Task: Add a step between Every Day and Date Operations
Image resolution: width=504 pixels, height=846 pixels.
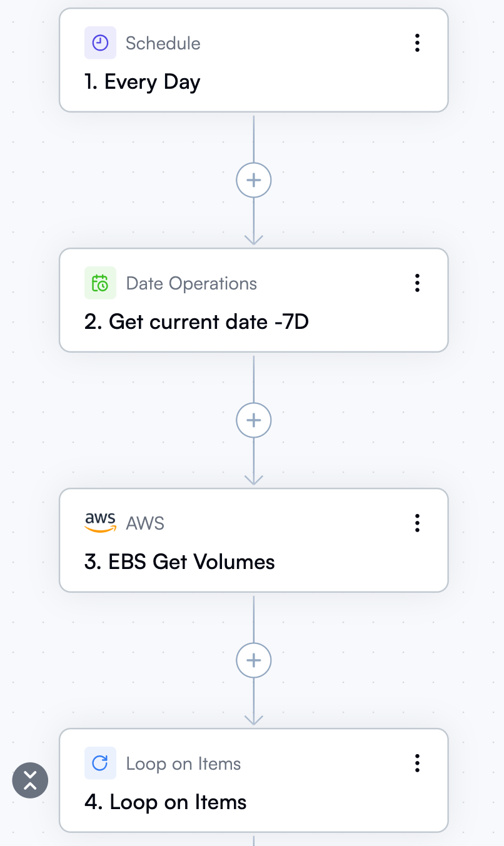Action: tap(253, 179)
